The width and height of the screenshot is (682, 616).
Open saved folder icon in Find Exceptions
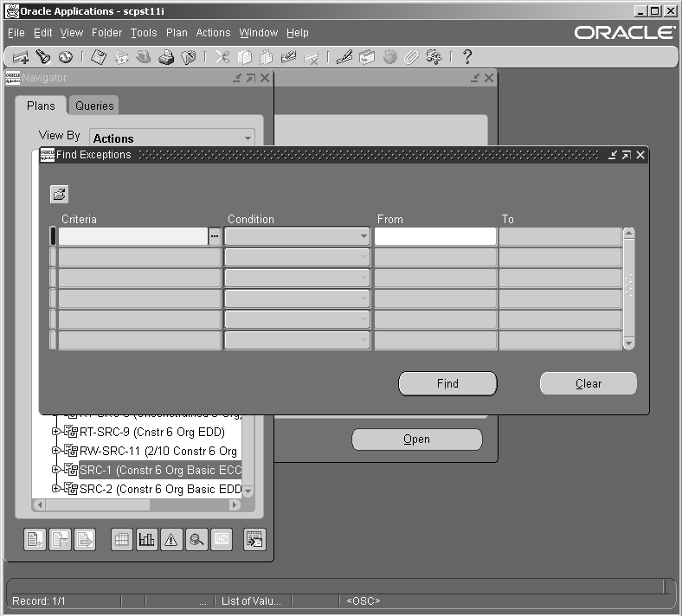[x=59, y=194]
